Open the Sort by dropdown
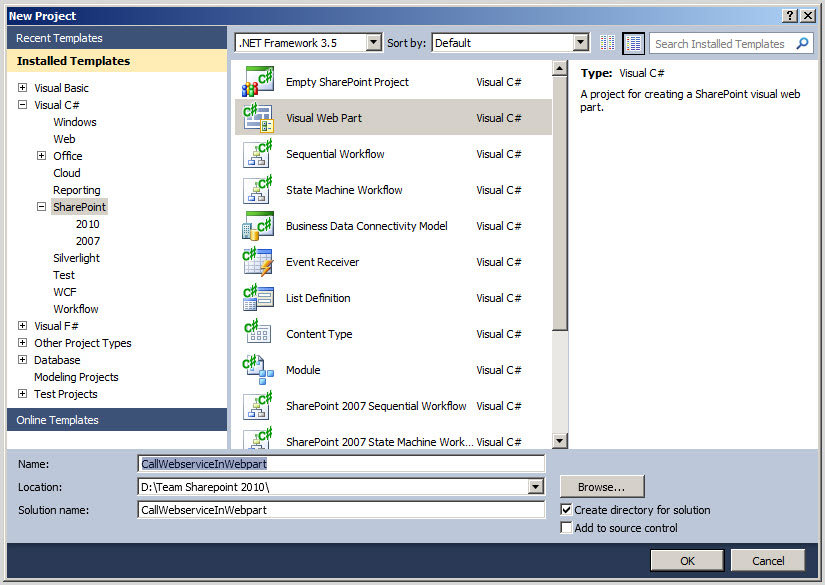Screen dimensions: 825x585 tap(580, 42)
